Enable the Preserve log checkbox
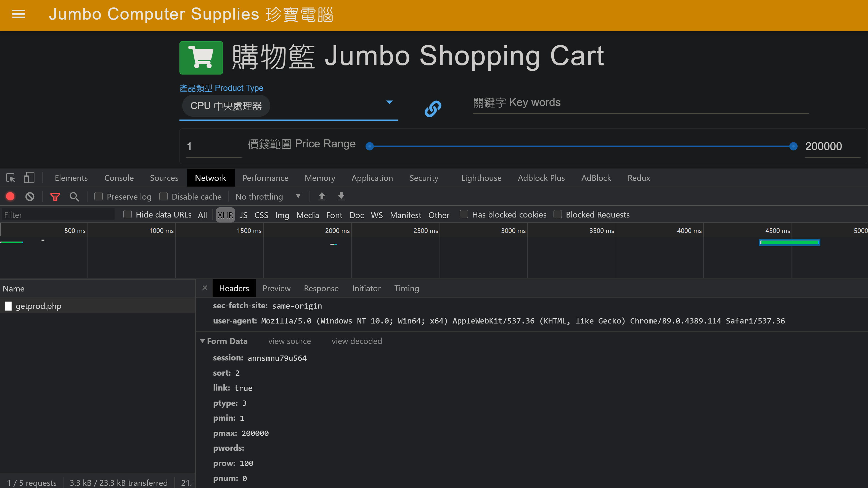Screen dimensions: 868x488 tap(98, 196)
